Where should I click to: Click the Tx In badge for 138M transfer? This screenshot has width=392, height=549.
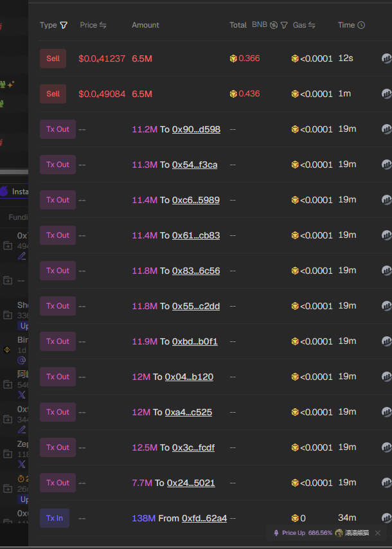pos(55,518)
